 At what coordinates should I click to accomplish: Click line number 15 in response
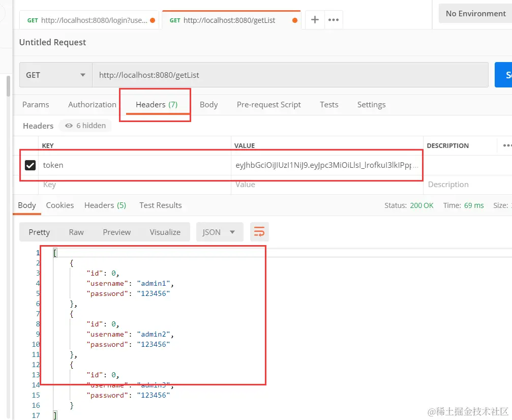(36, 395)
